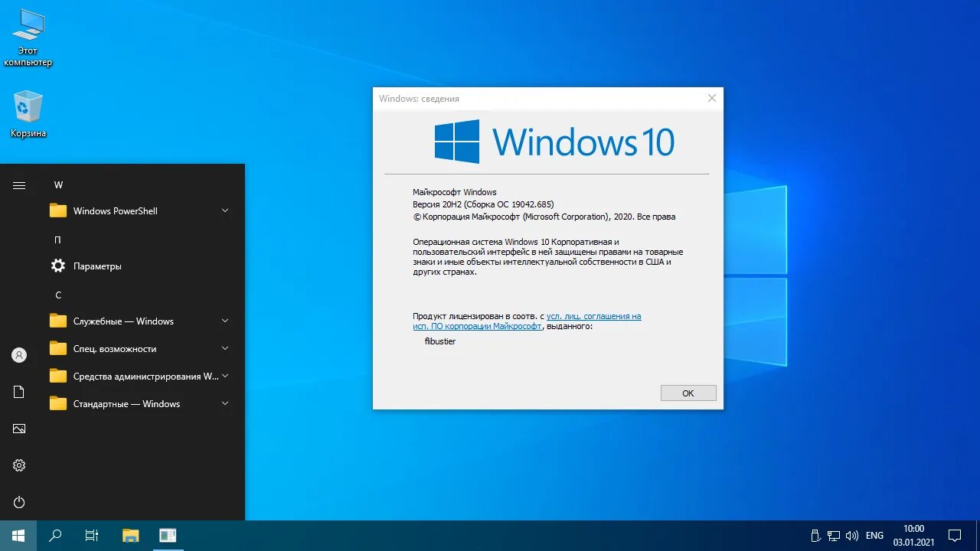The height and width of the screenshot is (551, 980).
Task: Open the user account icon in Start menu
Action: coord(19,355)
